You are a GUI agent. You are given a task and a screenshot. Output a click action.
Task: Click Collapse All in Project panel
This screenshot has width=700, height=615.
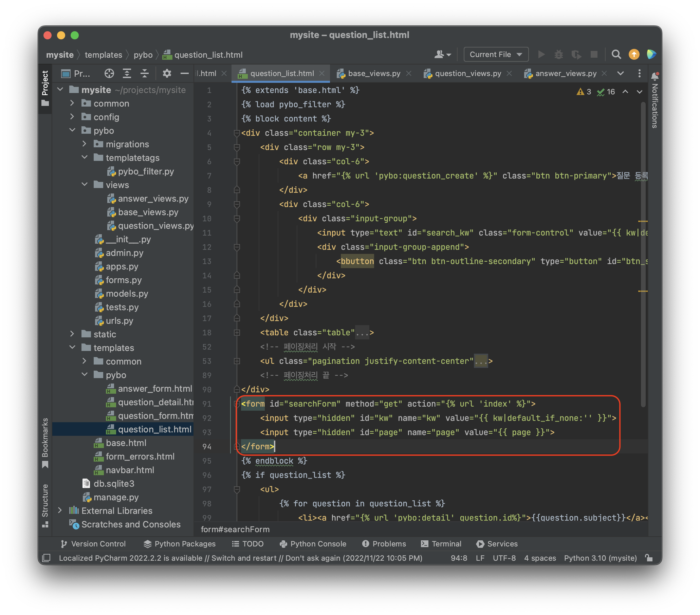(145, 73)
